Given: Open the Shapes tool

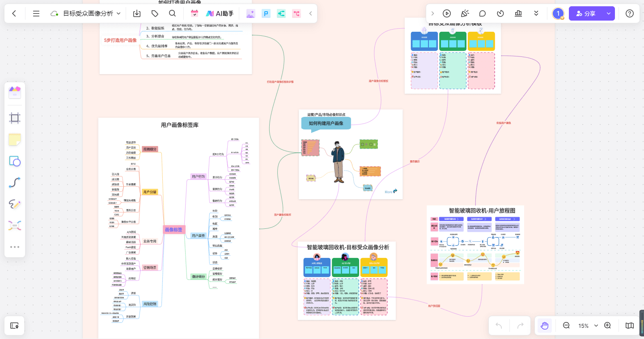Looking at the screenshot, I should [15, 161].
